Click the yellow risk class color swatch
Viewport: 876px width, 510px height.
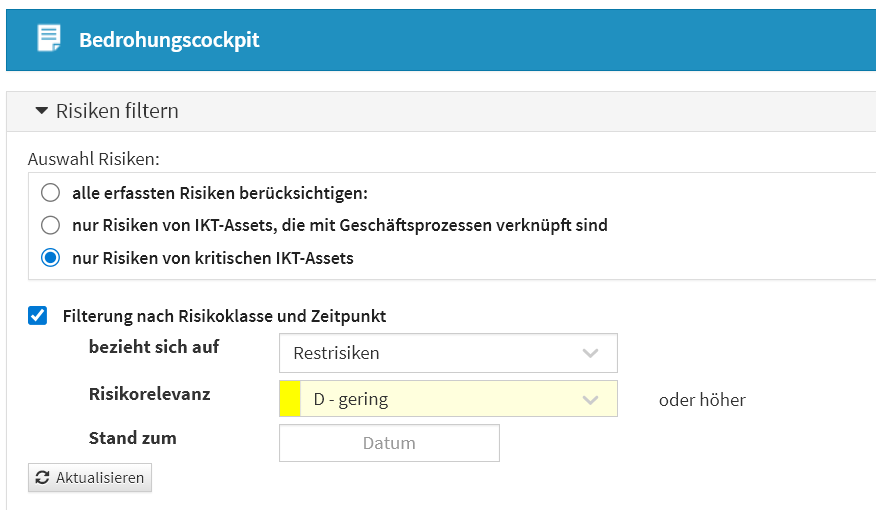tap(289, 399)
